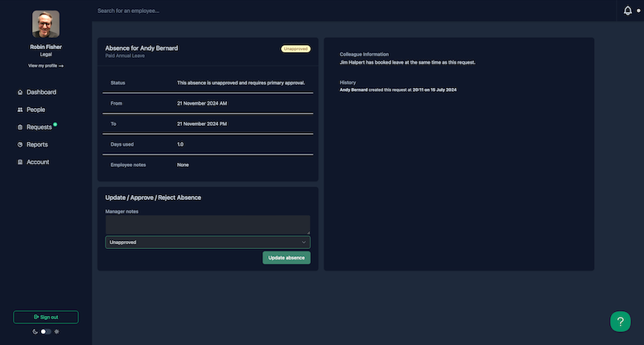
Task: Open the green help question mark button
Action: pyautogui.click(x=620, y=322)
